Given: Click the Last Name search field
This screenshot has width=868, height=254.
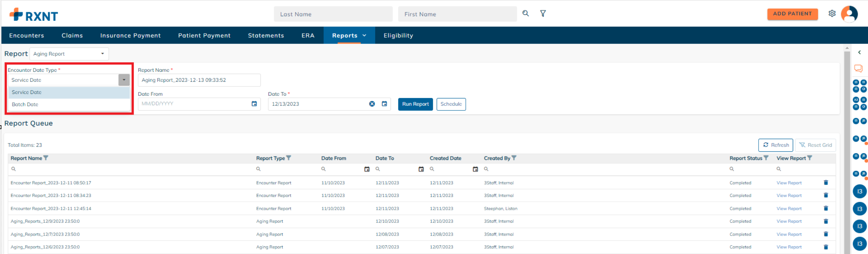Looking at the screenshot, I should click(x=332, y=14).
